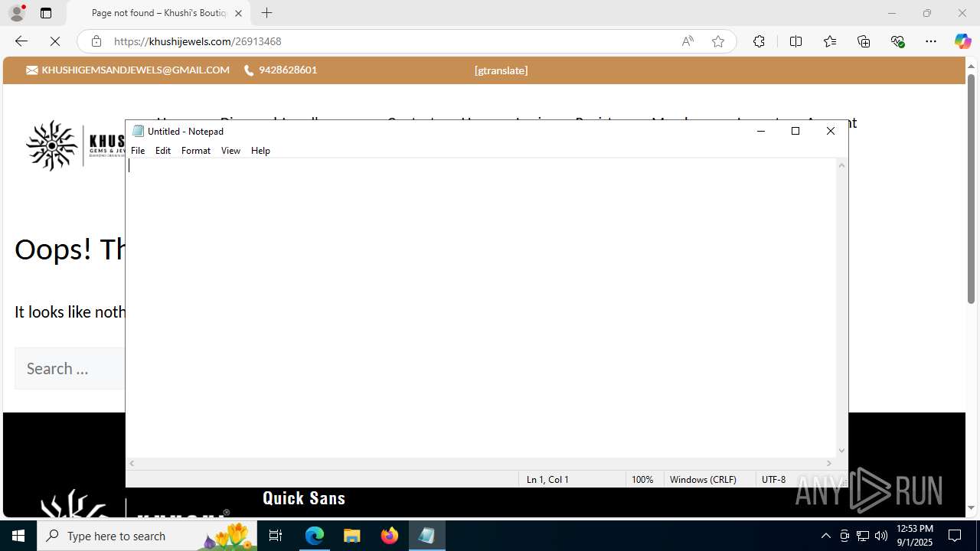Click phone number 9428628601
The width and height of the screenshot is (980, 551).
click(x=288, y=70)
